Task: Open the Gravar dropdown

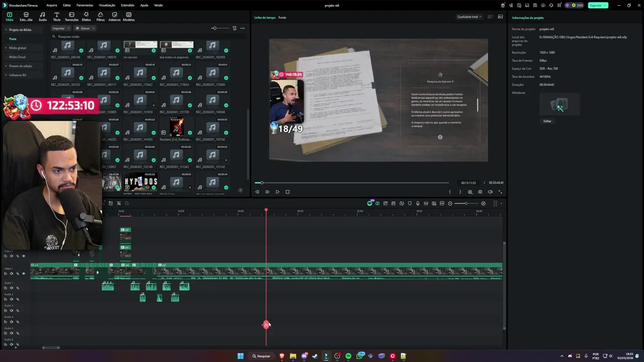Action: [85, 28]
